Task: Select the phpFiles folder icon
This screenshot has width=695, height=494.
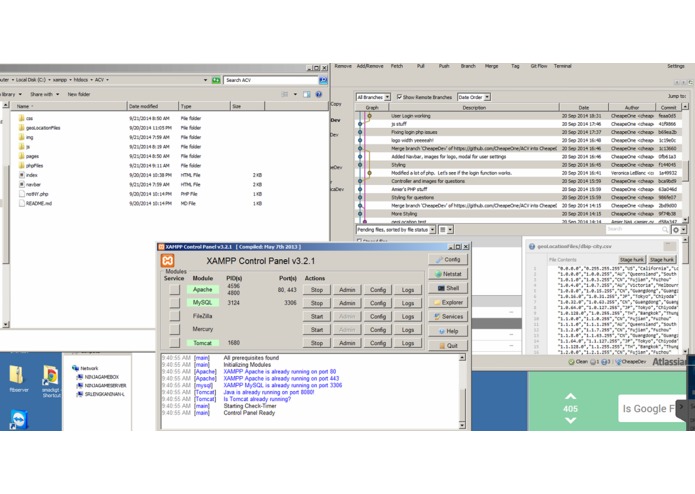Action: tap(21, 165)
